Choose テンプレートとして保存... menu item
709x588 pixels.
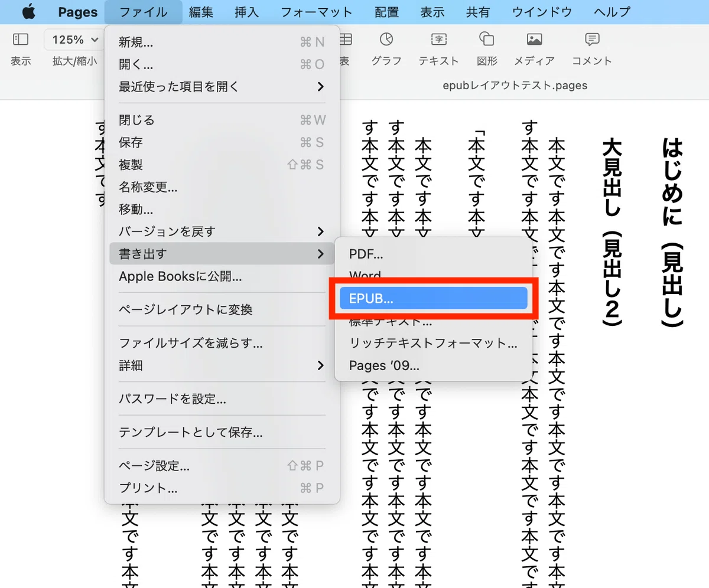tap(222, 433)
